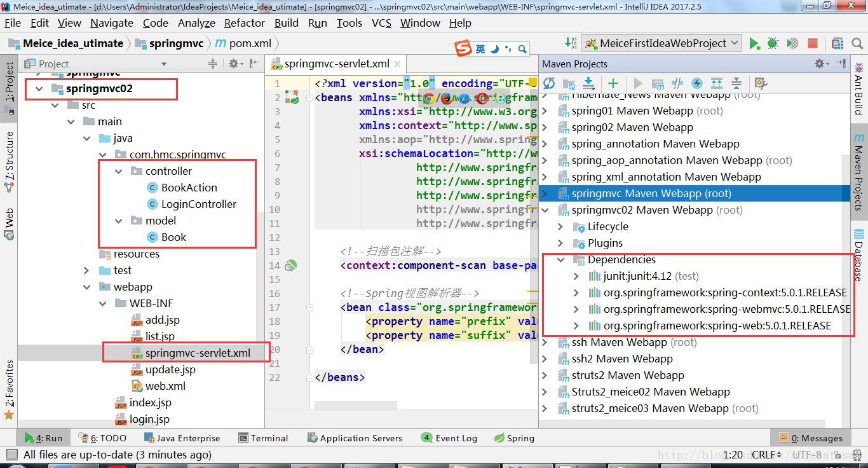Collapse the model package

[x=119, y=221]
